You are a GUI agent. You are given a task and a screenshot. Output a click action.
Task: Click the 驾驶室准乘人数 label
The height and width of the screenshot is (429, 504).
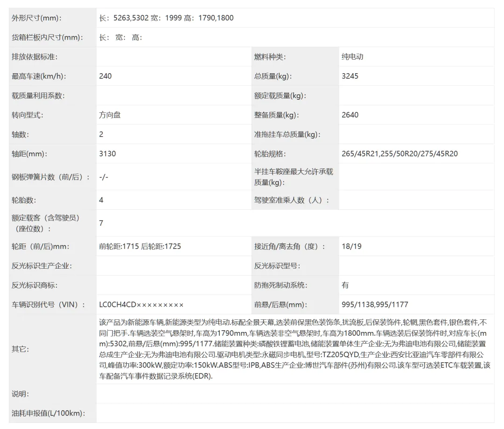tap(292, 200)
